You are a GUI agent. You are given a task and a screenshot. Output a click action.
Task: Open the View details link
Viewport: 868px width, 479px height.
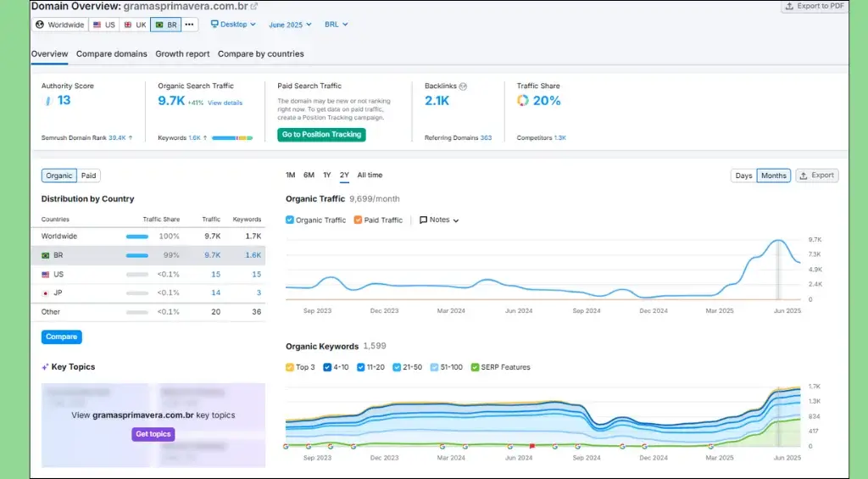coord(225,103)
